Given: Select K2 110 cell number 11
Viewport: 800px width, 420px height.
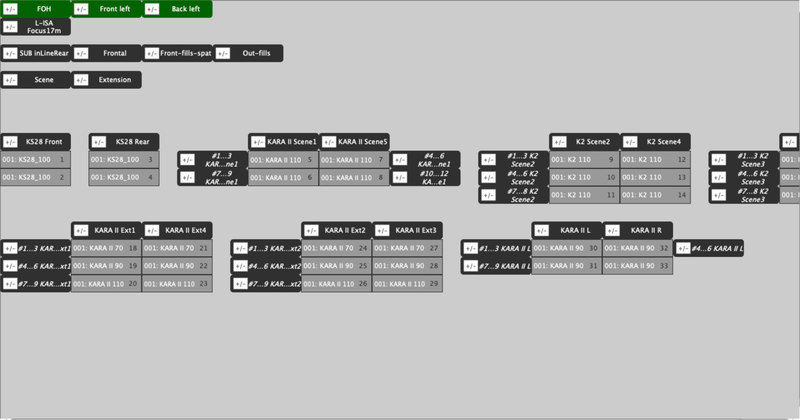Looking at the screenshot, I should [x=585, y=195].
